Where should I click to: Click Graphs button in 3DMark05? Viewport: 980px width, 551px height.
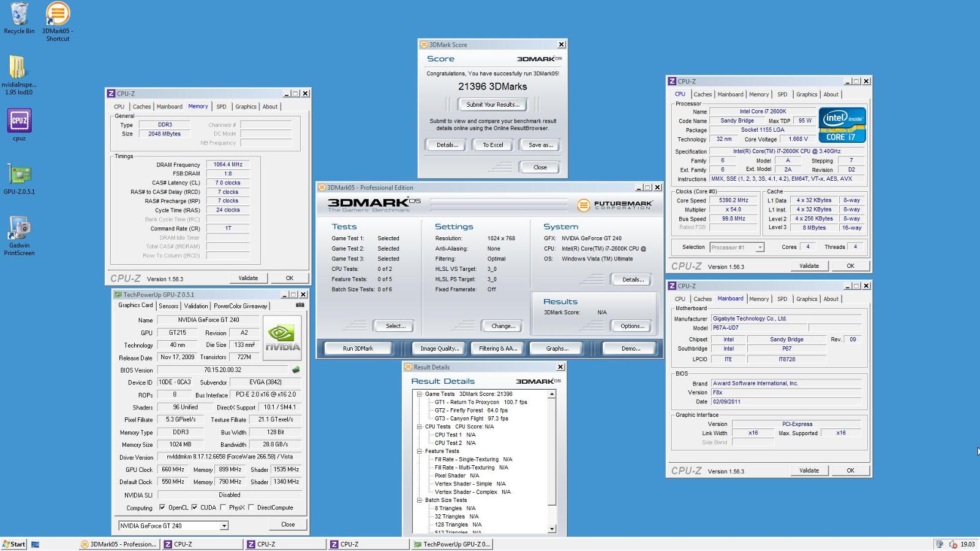[x=557, y=348]
